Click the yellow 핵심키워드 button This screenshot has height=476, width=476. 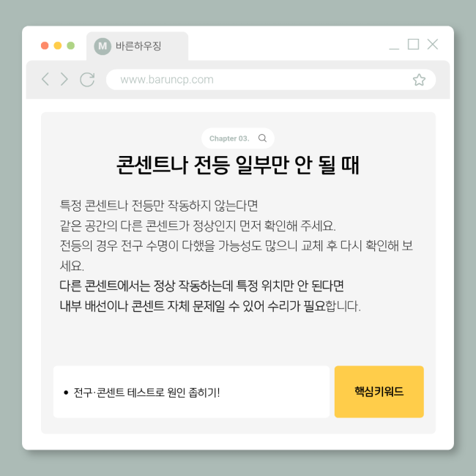coord(379,392)
